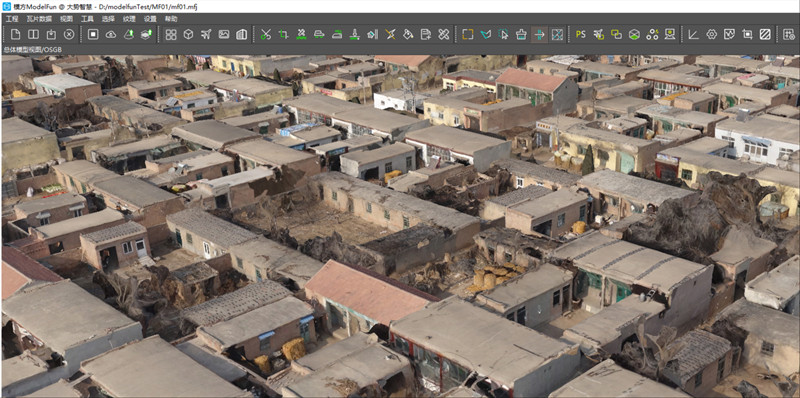Click the dashed box cursor select icon
Screen dimensions: 800x398
tap(504, 34)
